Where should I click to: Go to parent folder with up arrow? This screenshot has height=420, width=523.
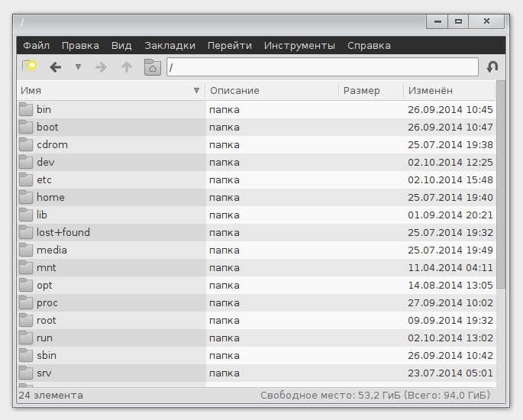[x=127, y=67]
